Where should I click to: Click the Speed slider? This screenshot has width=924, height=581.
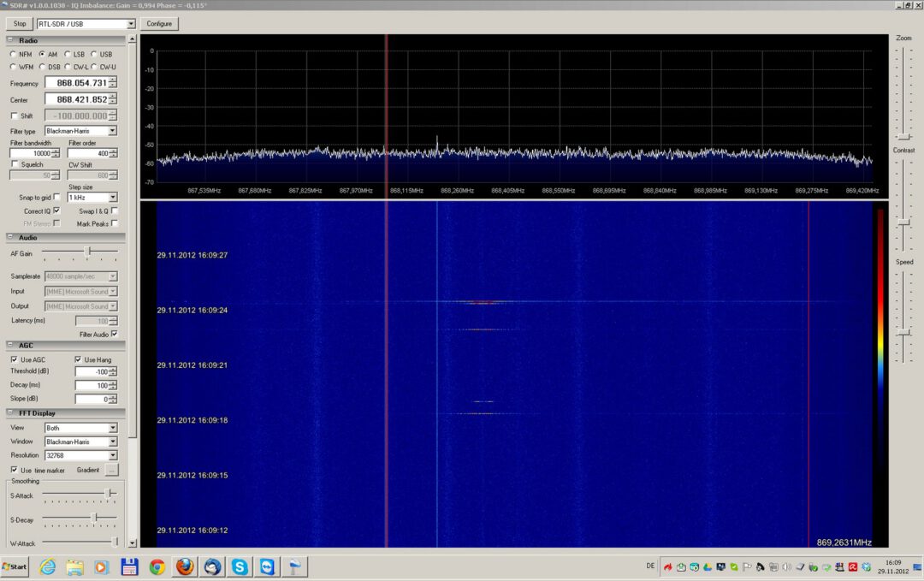click(x=904, y=316)
